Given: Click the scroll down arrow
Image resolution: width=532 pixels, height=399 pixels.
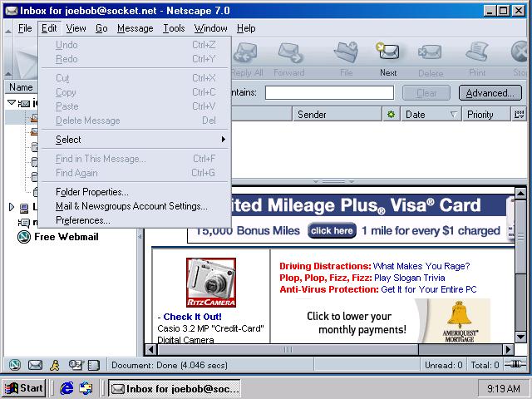Looking at the screenshot, I should coord(521,337).
